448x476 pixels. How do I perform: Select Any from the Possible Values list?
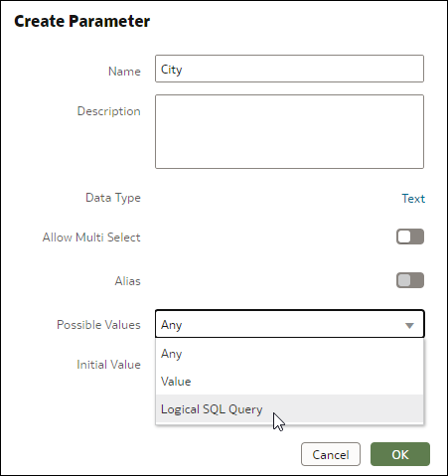(x=289, y=354)
